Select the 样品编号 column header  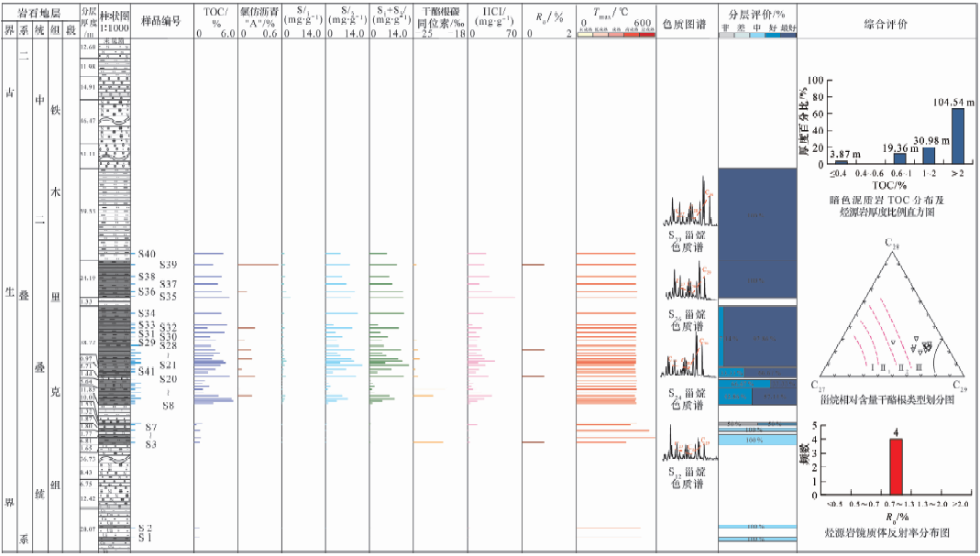tap(161, 24)
